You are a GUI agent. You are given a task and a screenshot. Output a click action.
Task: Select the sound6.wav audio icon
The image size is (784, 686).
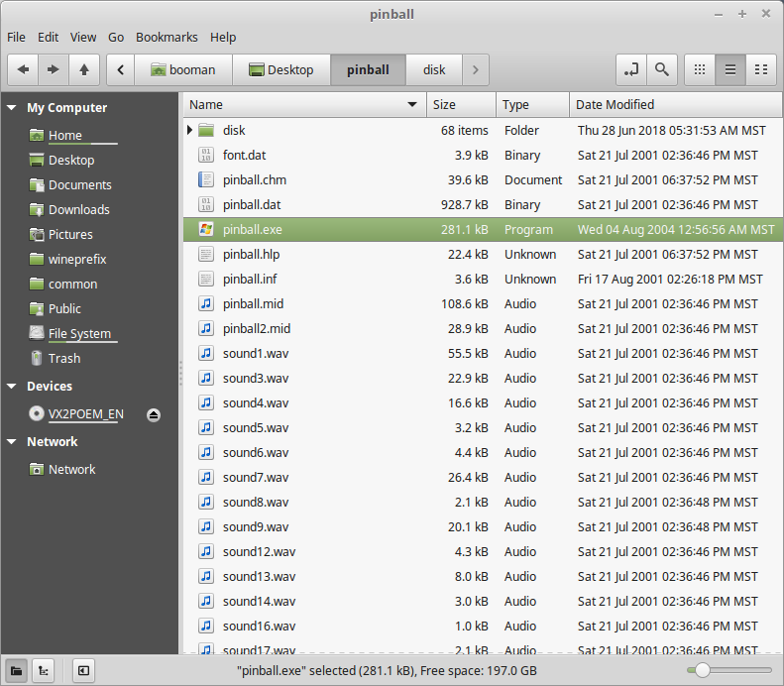[x=206, y=452]
